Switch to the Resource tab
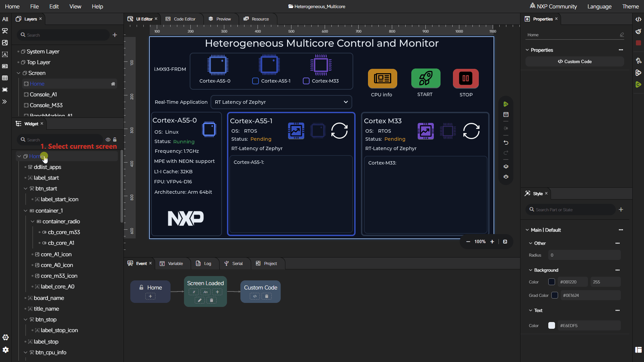Viewport: 644px width, 362px height. [x=257, y=19]
